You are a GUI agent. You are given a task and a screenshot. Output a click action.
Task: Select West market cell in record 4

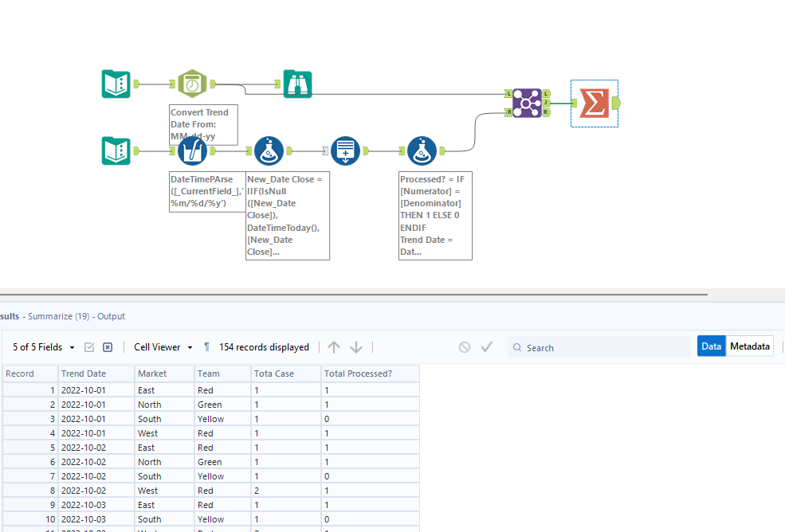[x=164, y=433]
